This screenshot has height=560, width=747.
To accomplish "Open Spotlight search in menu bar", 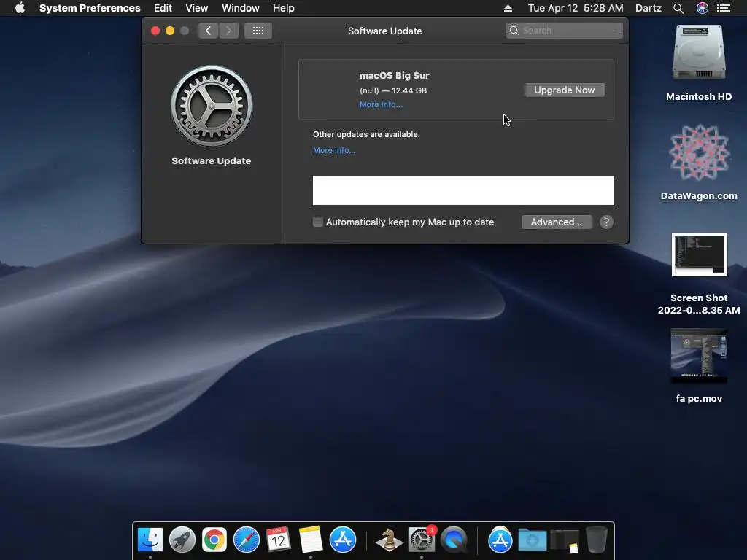I will pos(678,8).
